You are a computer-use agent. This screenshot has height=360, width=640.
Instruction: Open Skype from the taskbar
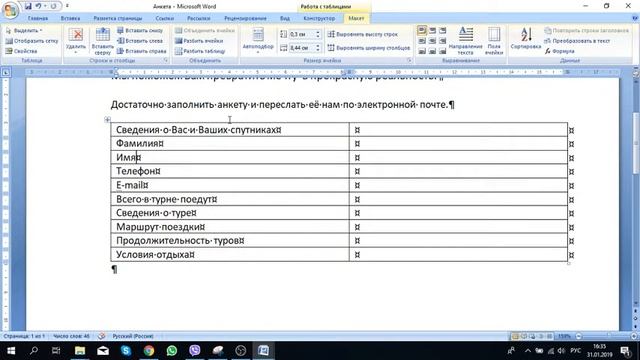[126, 350]
